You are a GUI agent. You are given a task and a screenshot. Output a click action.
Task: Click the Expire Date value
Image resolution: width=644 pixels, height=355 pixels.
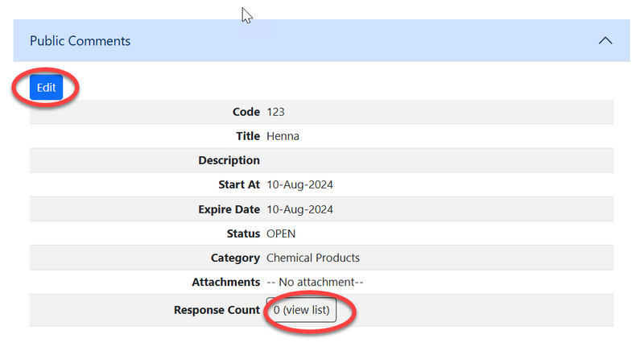click(x=299, y=209)
